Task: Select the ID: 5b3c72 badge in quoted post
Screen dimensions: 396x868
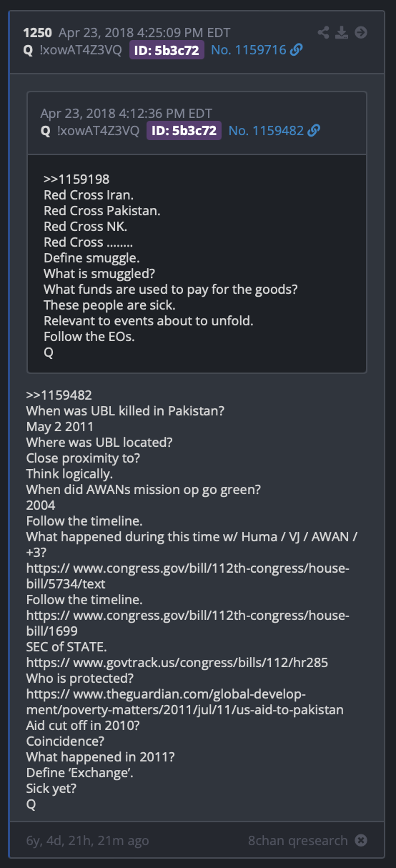Action: point(184,131)
